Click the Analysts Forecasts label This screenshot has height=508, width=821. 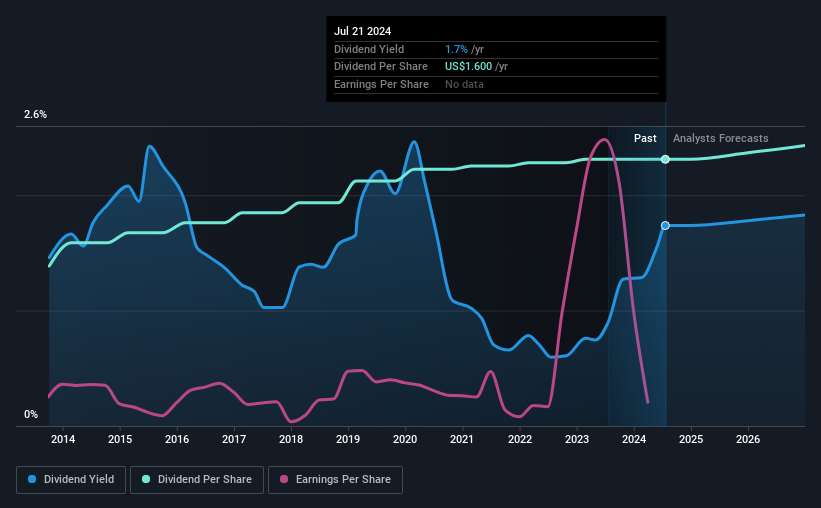tap(720, 138)
